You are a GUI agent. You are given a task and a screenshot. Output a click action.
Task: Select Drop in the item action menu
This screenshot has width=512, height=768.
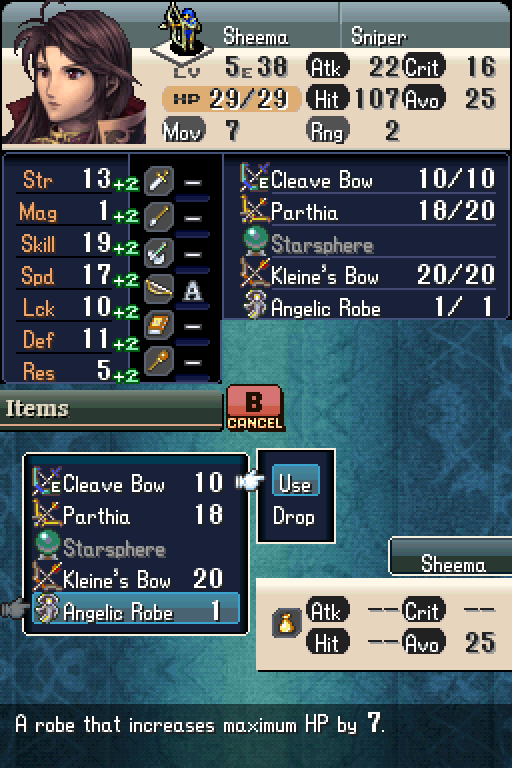tap(293, 516)
